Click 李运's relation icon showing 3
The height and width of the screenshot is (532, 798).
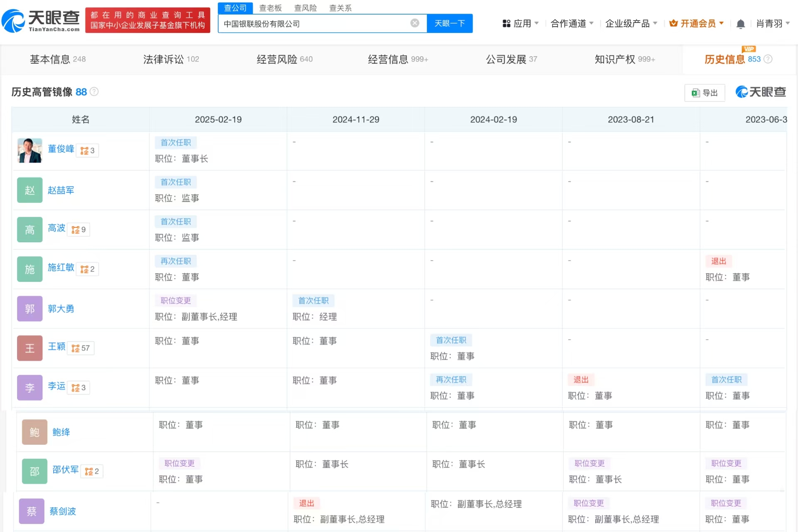(79, 388)
